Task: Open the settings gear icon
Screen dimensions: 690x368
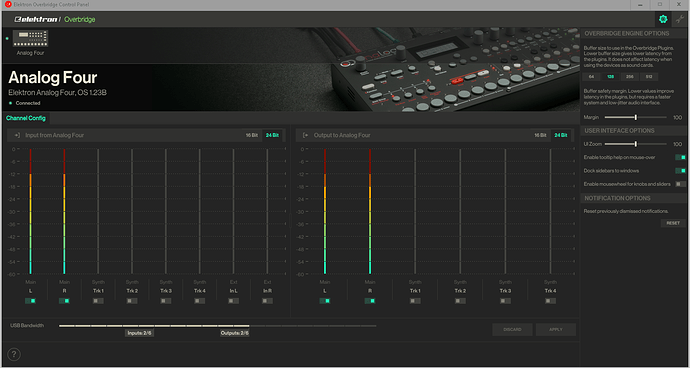Action: click(663, 19)
